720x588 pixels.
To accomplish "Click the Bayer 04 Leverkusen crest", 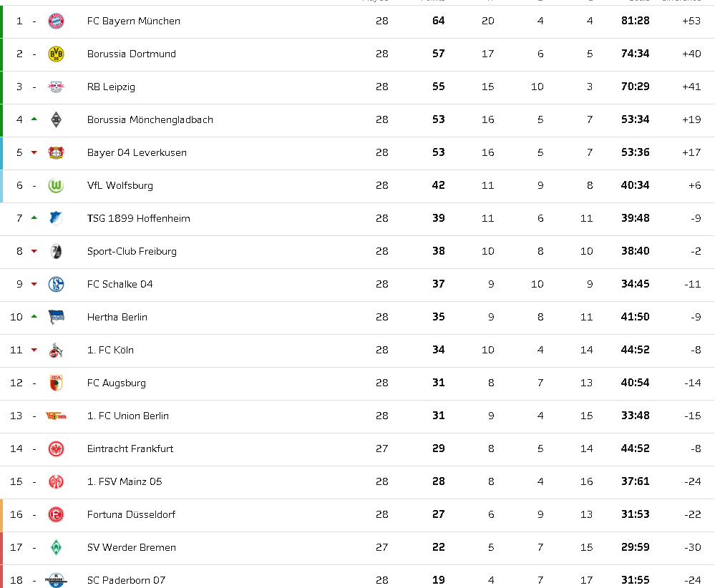I will pyautogui.click(x=56, y=153).
